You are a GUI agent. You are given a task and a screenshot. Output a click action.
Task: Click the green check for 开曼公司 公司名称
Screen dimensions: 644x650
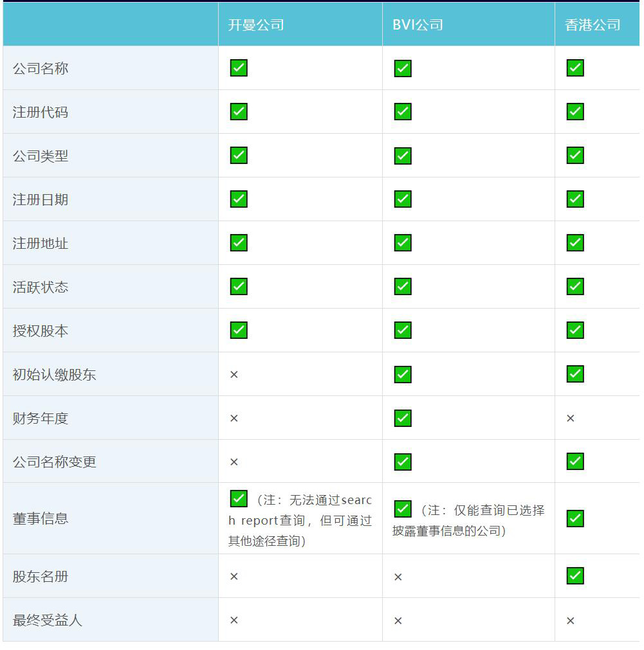coord(239,68)
